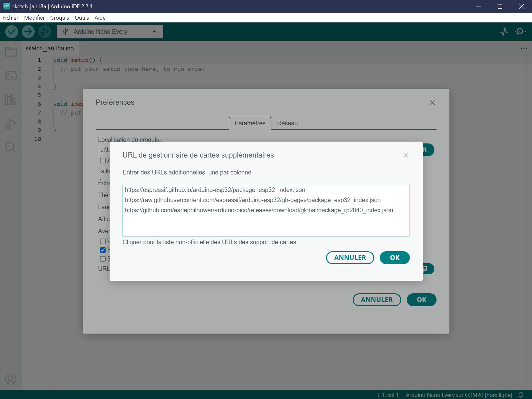
Task: Select the Paramètres tab
Action: (250, 123)
